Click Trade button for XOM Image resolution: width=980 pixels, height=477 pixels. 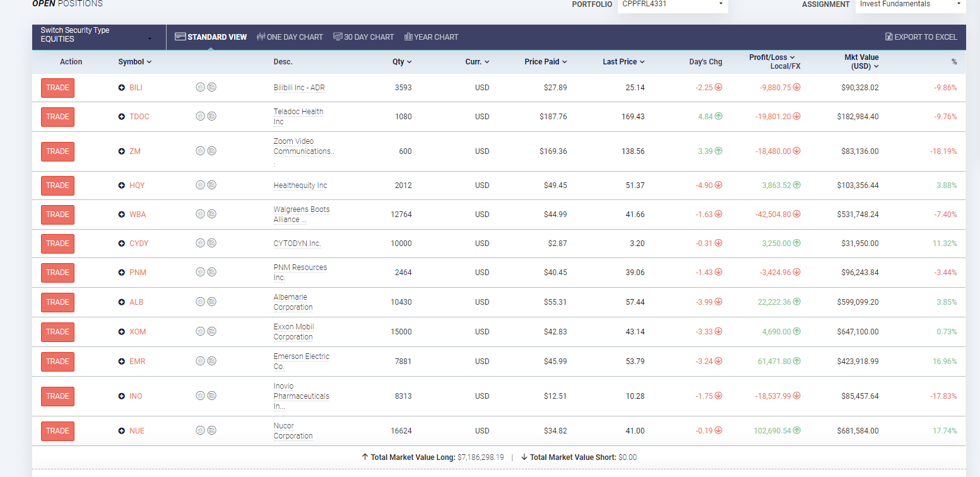point(57,332)
